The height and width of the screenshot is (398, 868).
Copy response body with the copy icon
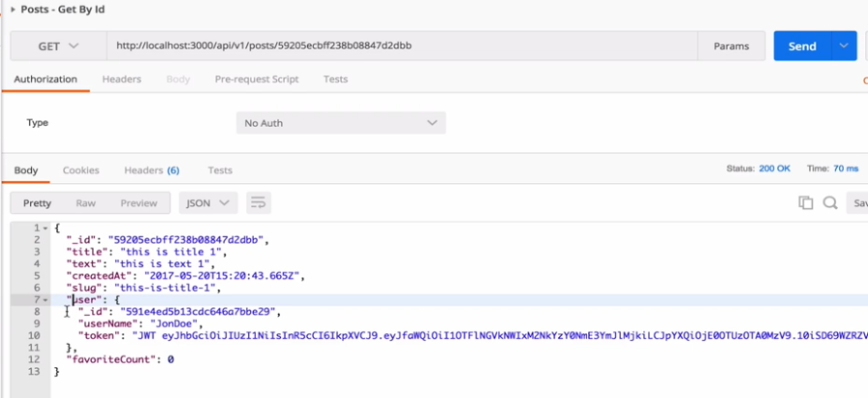click(805, 202)
